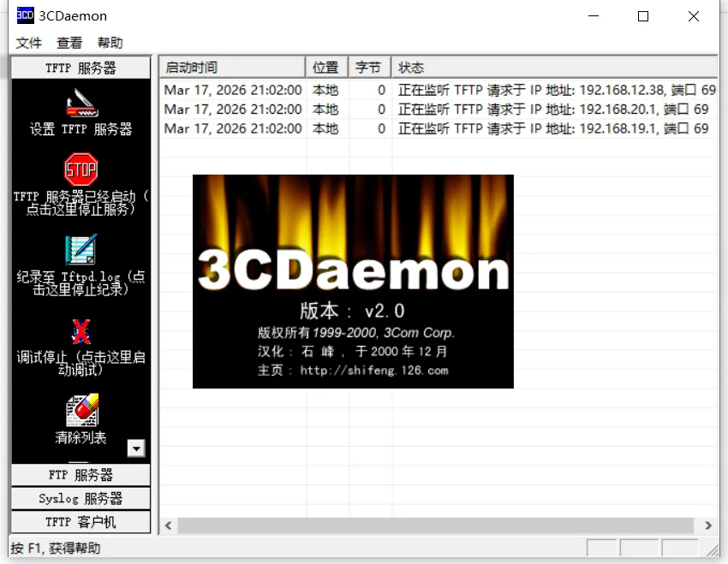Image resolution: width=728 pixels, height=564 pixels.
Task: Minimize the 3CDaemon window
Action: (x=594, y=15)
